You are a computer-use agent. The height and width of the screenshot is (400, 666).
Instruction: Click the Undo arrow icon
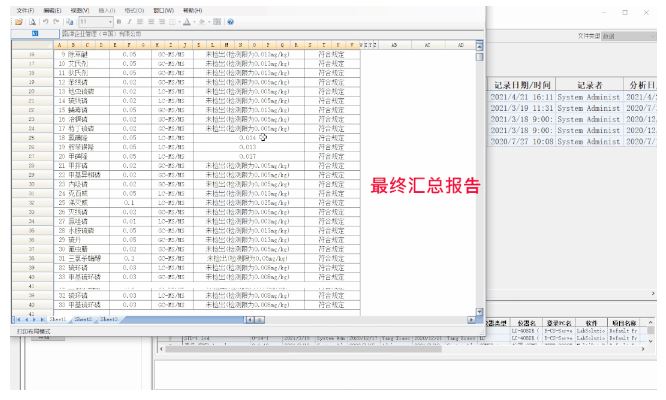46,21
